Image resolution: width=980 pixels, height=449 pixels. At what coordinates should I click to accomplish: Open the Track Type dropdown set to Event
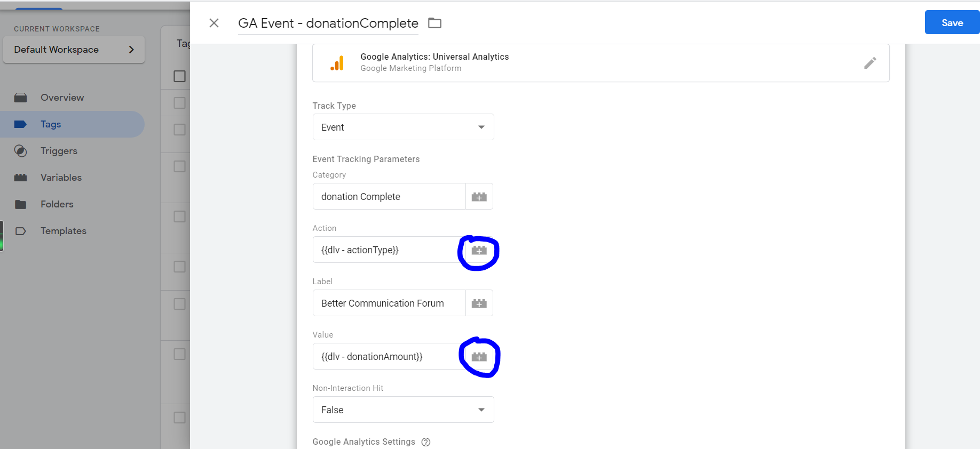point(404,127)
